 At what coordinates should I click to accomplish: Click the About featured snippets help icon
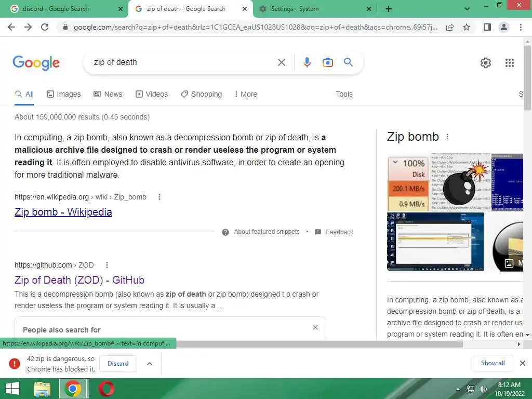(x=225, y=232)
